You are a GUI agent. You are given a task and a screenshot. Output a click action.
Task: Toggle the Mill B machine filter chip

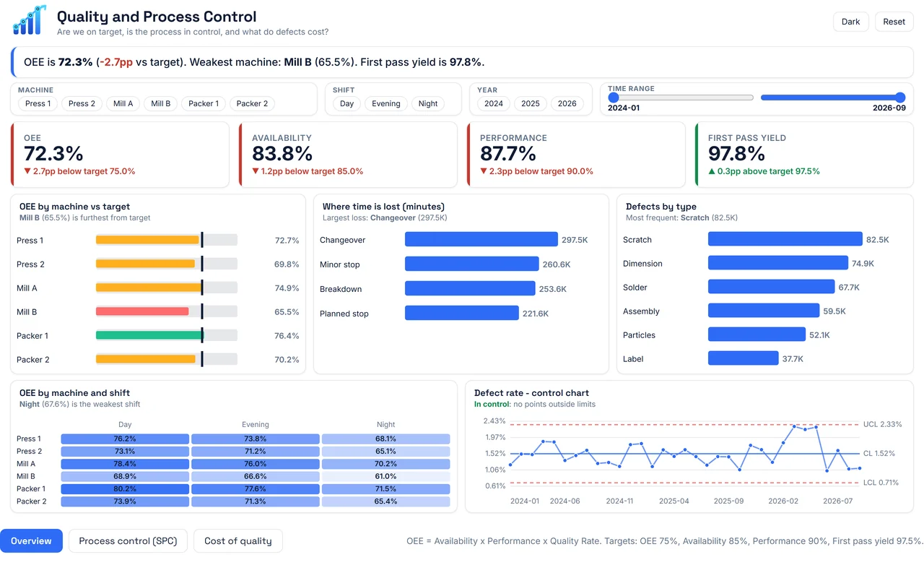161,103
